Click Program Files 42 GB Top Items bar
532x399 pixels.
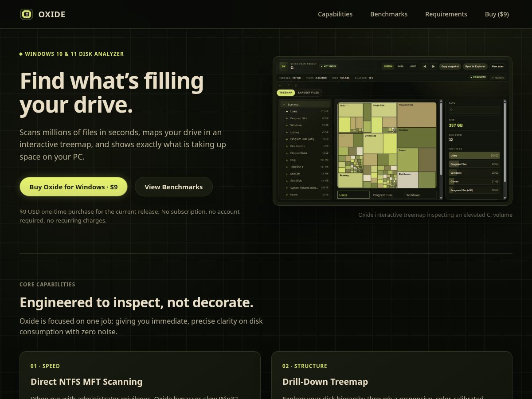click(x=474, y=164)
